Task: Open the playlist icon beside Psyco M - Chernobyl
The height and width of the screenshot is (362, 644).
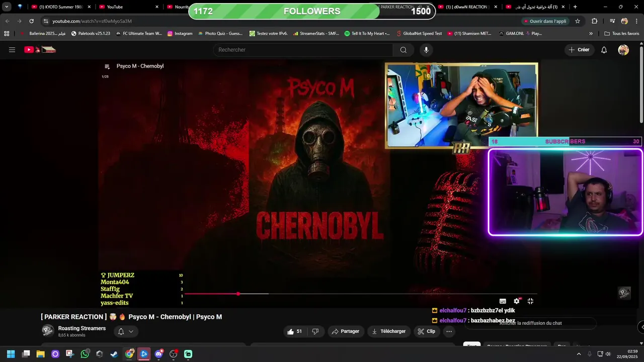Action: pos(107,66)
